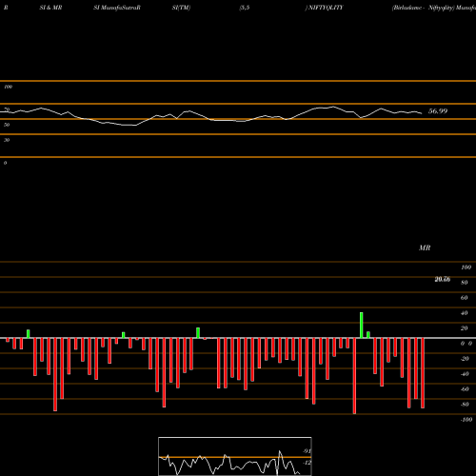The image size is (476, 476).
Task: Click the 60 tick label on the MR axis
Action: pos(465,298)
